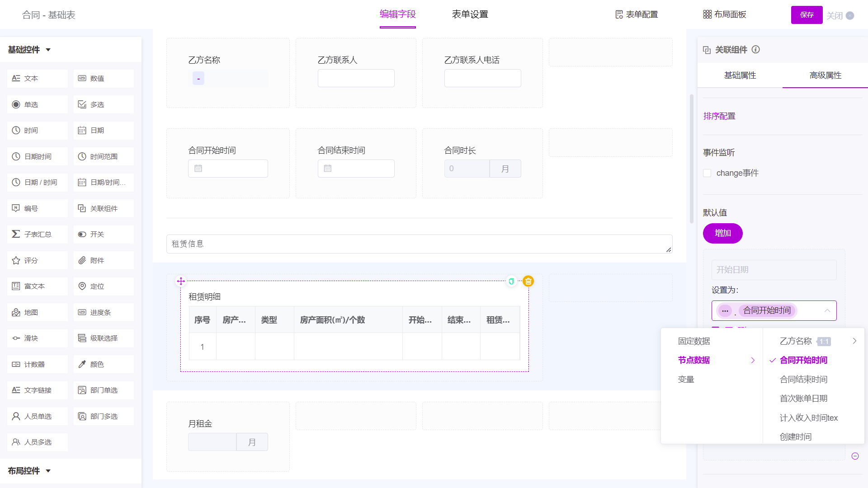This screenshot has width=868, height=488.
Task: Select 合同结束时间 from the field list
Action: coord(804,380)
